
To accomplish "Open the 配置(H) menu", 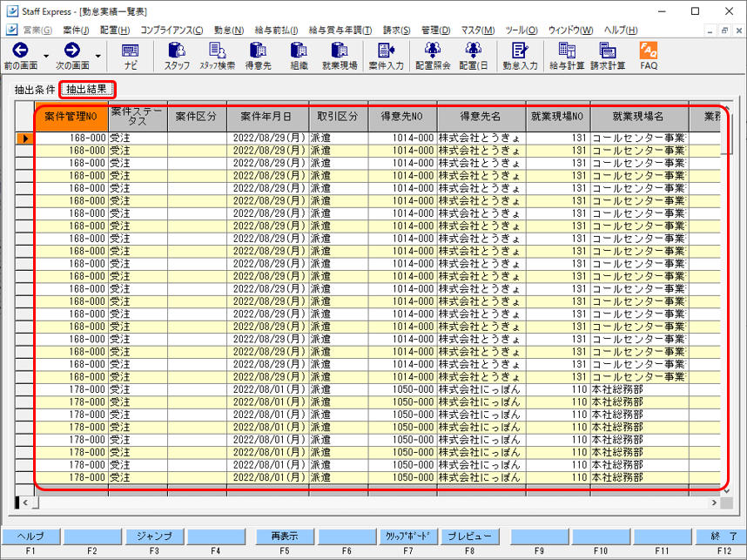I will (x=115, y=30).
